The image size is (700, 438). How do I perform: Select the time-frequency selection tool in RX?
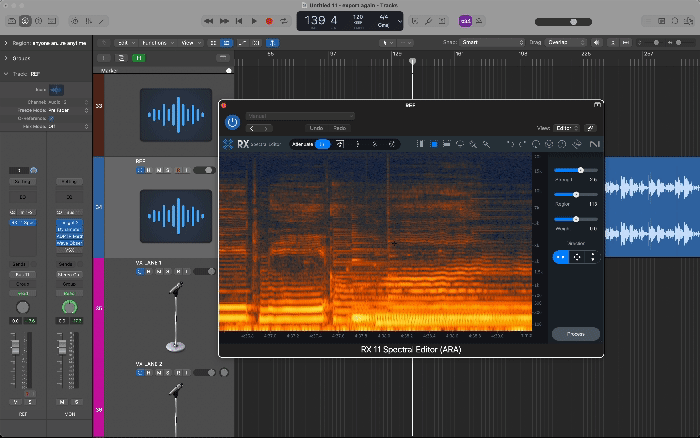click(x=433, y=144)
